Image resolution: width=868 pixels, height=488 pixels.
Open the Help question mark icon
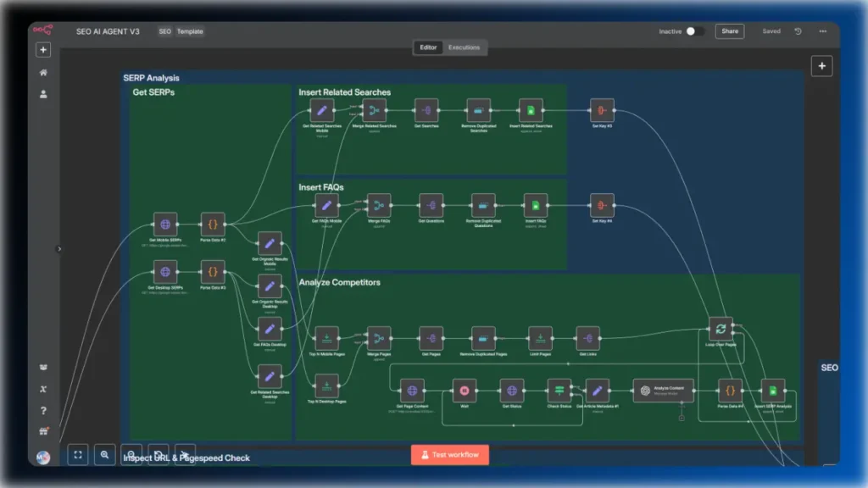[43, 411]
